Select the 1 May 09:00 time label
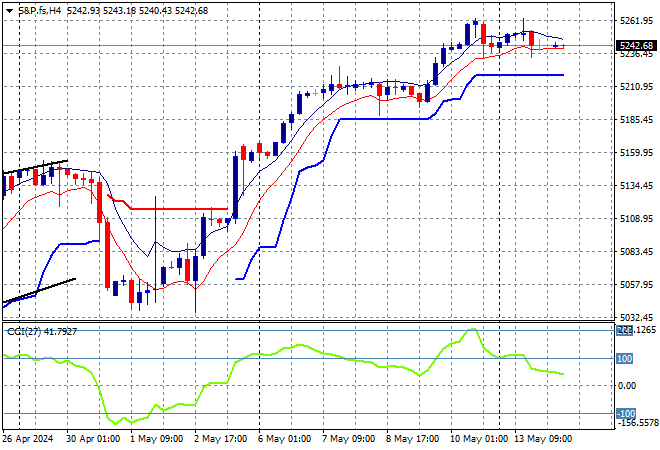Viewport: 660px width, 450px height. [157, 439]
